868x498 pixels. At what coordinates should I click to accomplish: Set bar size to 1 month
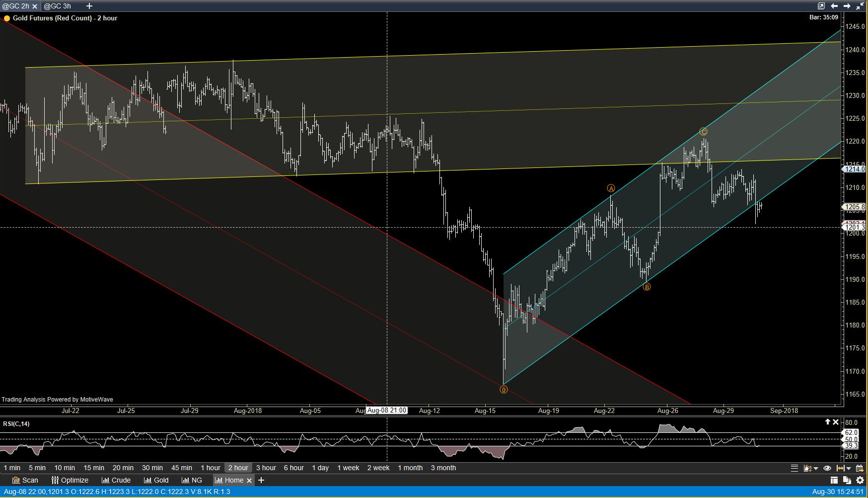click(410, 468)
